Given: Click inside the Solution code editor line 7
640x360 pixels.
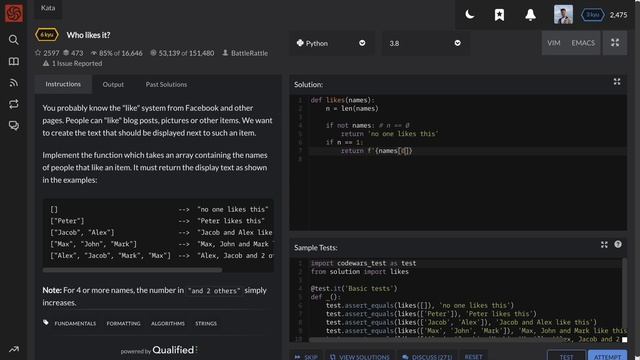Looking at the screenshot, I should [x=467, y=151].
